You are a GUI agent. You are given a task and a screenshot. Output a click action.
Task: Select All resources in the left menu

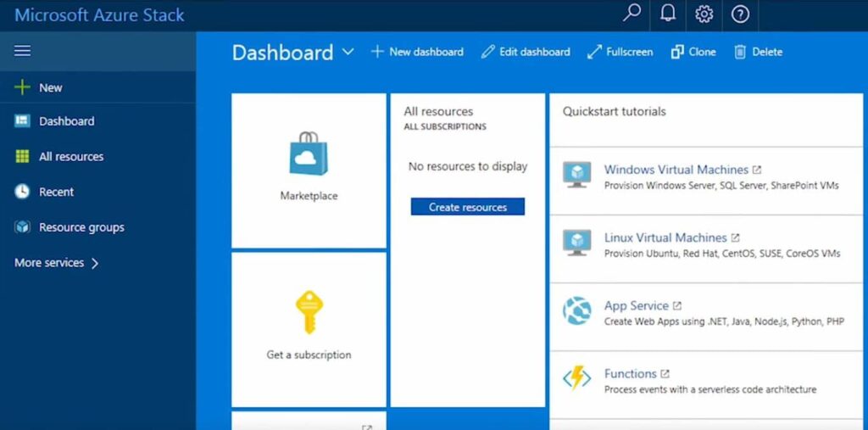70,157
